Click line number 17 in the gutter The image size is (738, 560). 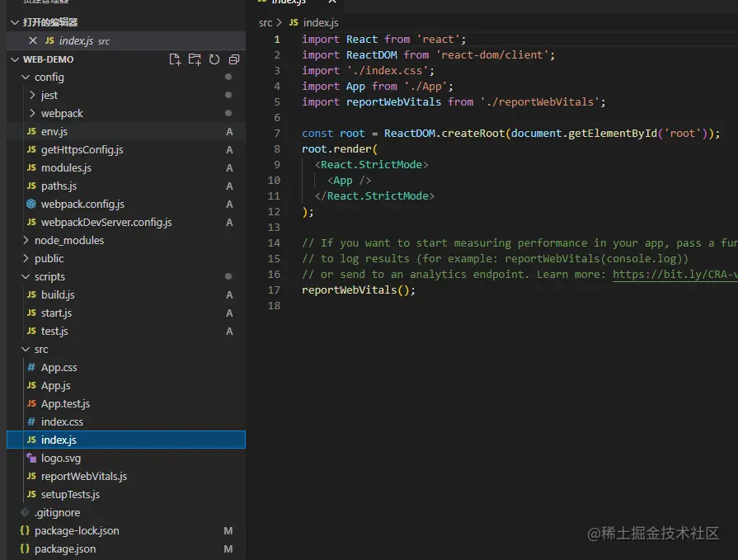click(x=274, y=289)
